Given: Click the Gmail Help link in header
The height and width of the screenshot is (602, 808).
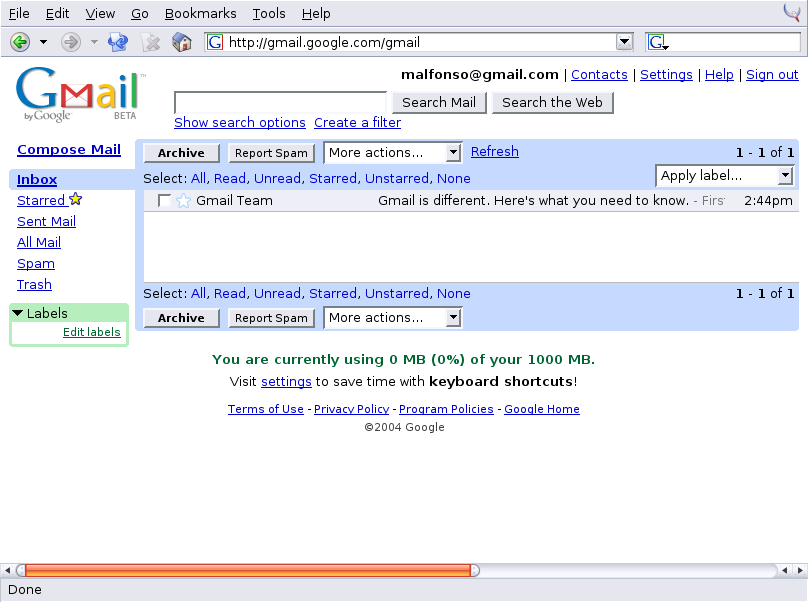Looking at the screenshot, I should (x=719, y=75).
